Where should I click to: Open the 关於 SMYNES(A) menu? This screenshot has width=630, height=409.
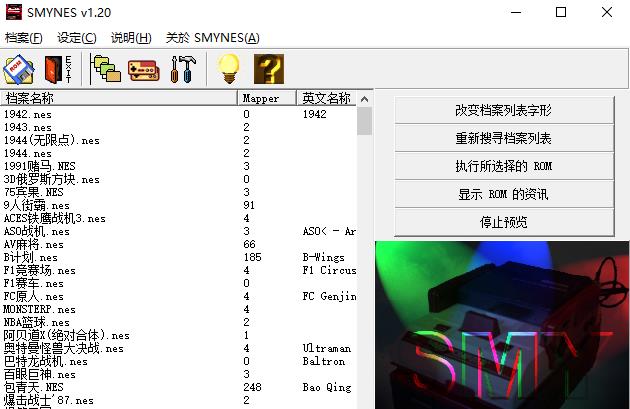coord(212,38)
